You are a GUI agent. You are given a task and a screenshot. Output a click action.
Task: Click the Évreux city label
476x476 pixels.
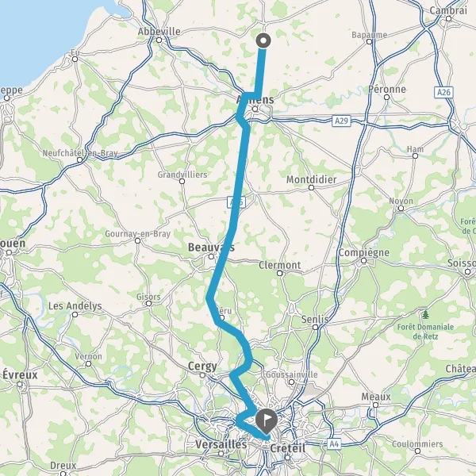[20, 374]
